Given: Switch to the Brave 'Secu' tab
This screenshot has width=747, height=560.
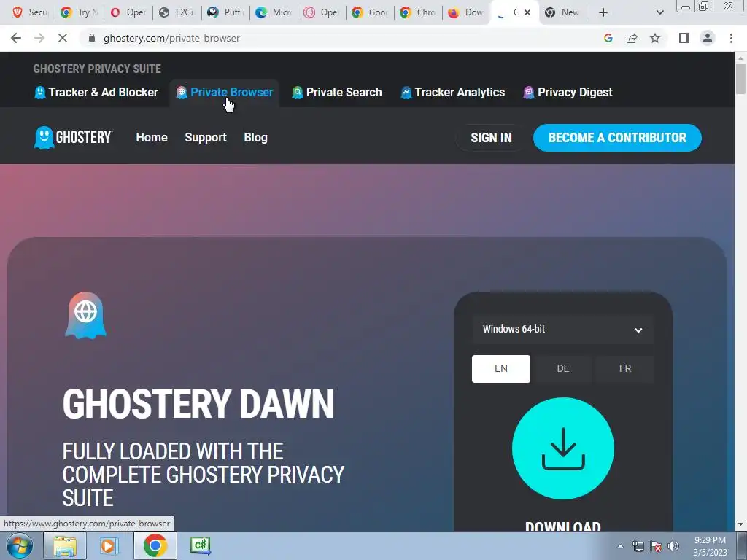Looking at the screenshot, I should tap(30, 12).
